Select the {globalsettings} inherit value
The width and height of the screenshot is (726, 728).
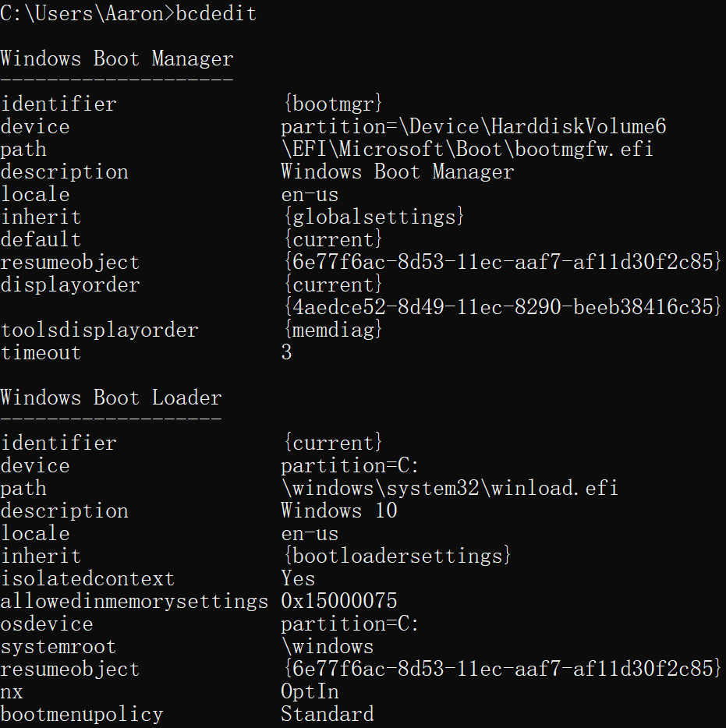click(x=374, y=217)
